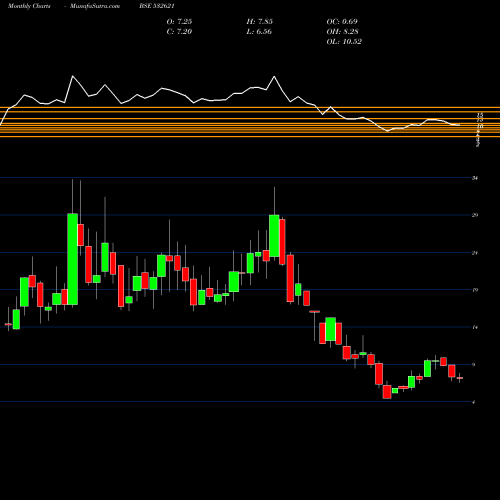Click the 9 price axis label
500x500 pixels.
pyautogui.click(x=474, y=365)
